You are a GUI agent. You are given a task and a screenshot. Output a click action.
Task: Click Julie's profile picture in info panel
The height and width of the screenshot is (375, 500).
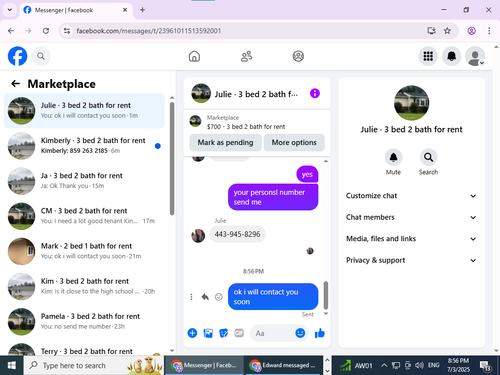[411, 103]
